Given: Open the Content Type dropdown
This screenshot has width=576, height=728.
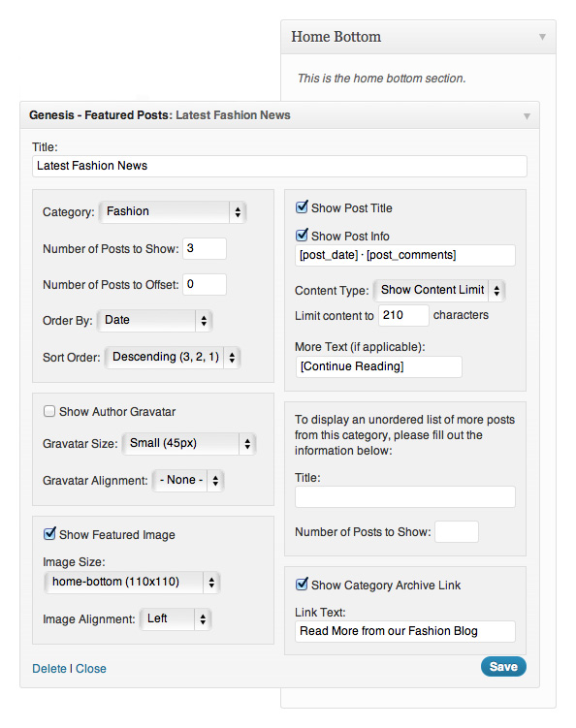Looking at the screenshot, I should click(439, 290).
